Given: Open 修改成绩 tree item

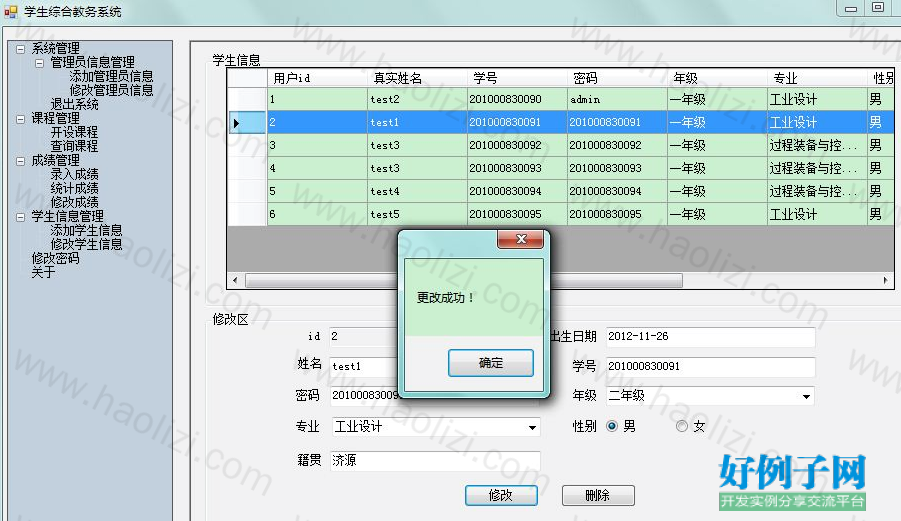Looking at the screenshot, I should (x=75, y=202).
